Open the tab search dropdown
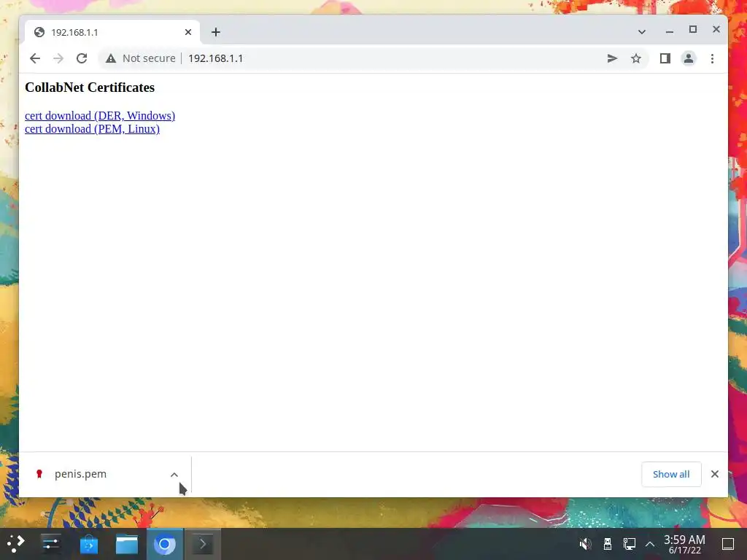Screen dimensions: 747x560 [x=642, y=32]
